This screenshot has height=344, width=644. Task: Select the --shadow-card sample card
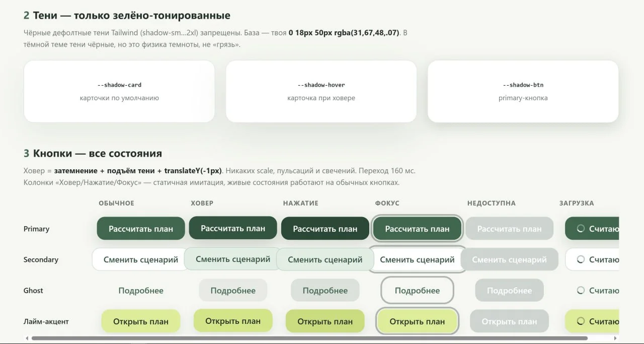119,91
